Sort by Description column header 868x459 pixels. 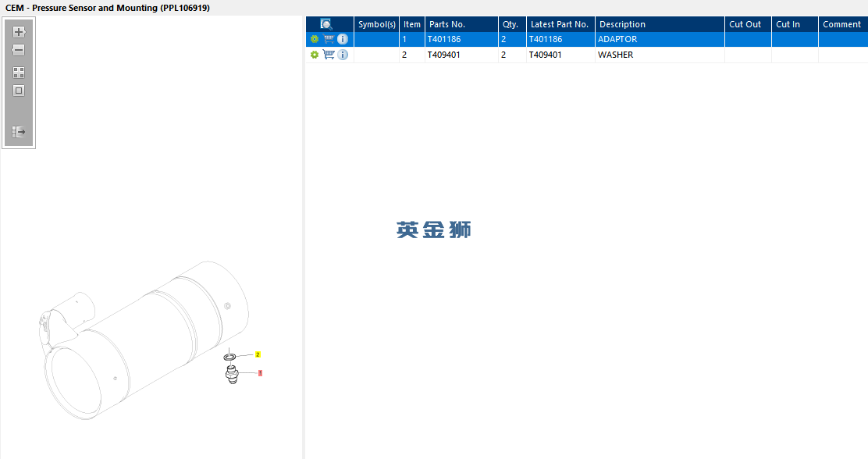(660, 24)
